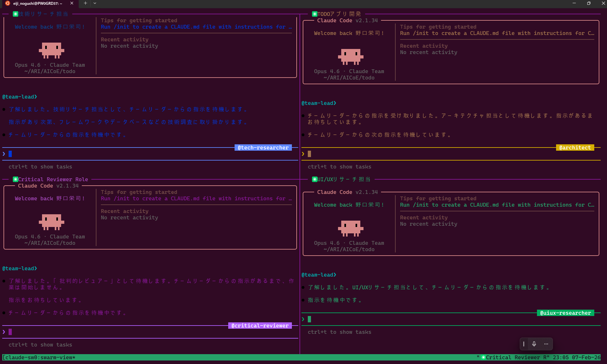607x364 pixels.
Task: Focus the prompt input in the tech-researcher pane
Action: pyautogui.click(x=150, y=154)
